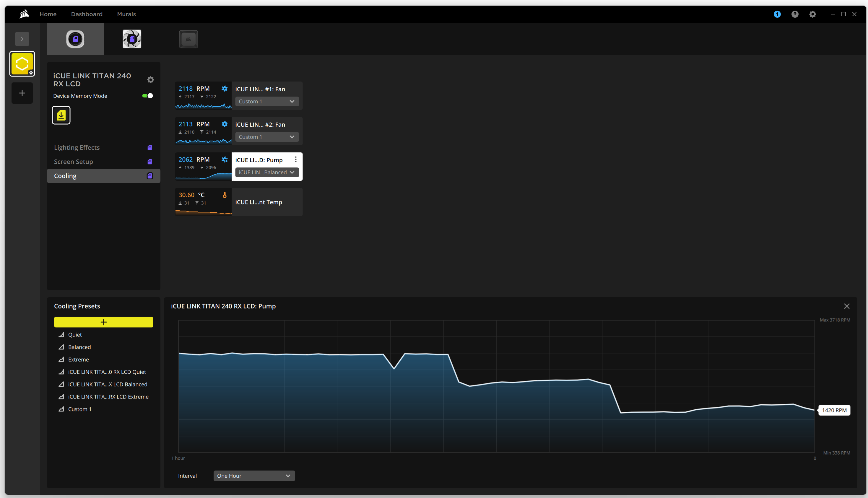Open Pump Balanced preset dropdown

267,172
